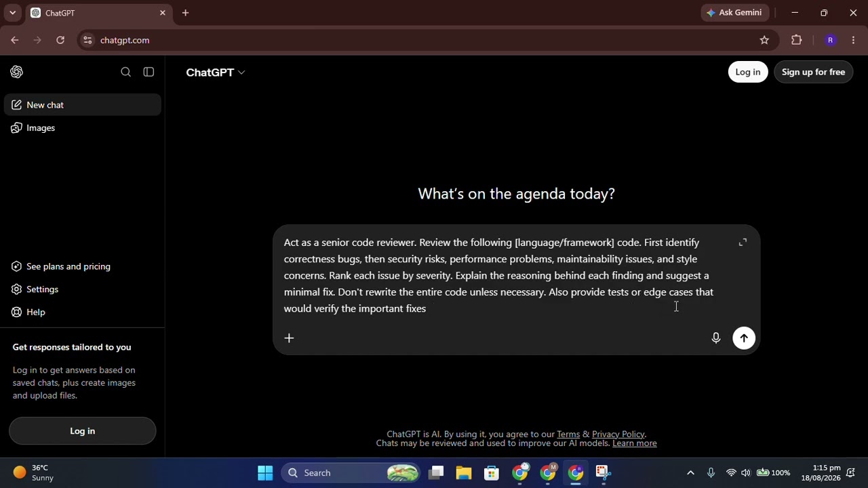Open the Chrome three-dot menu
868x488 pixels.
854,40
